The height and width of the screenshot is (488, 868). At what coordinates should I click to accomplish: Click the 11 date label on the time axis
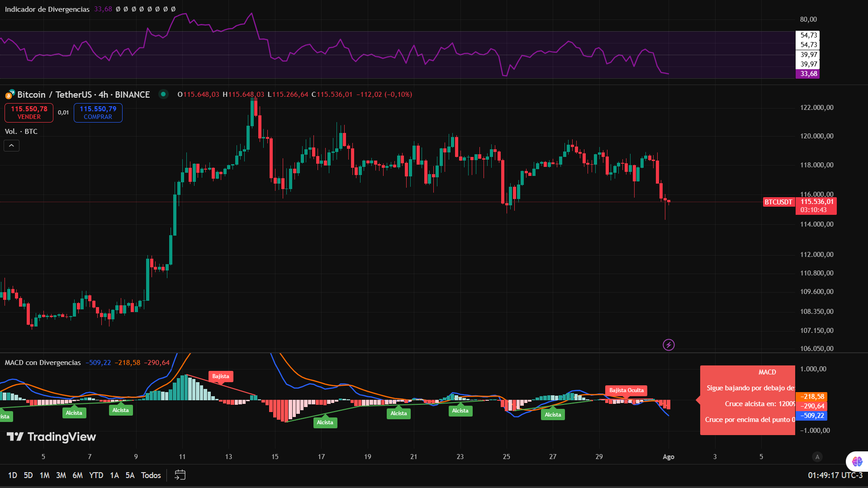[182, 457]
